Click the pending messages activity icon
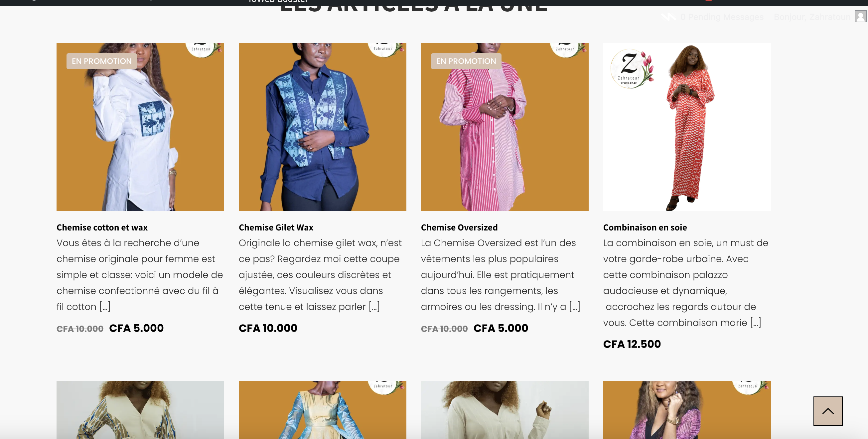The width and height of the screenshot is (868, 439). 668,17
